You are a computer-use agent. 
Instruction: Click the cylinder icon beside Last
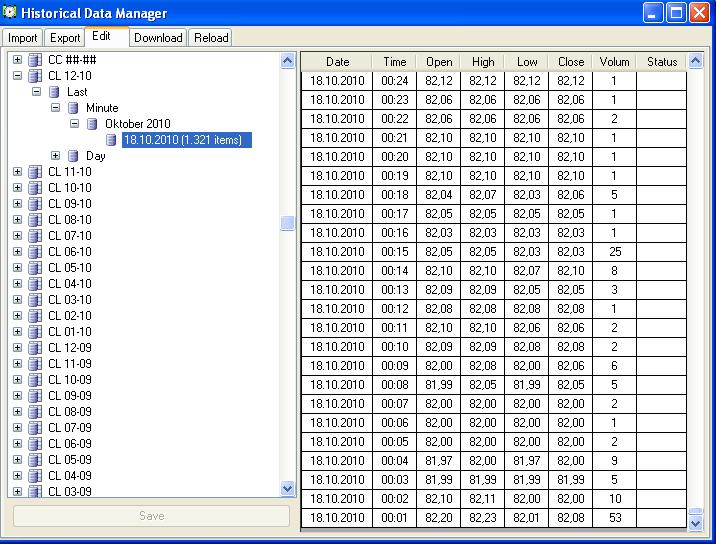click(54, 92)
